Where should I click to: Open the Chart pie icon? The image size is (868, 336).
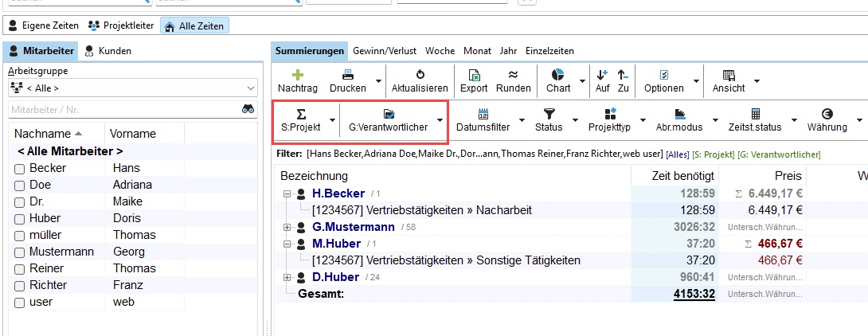(558, 74)
